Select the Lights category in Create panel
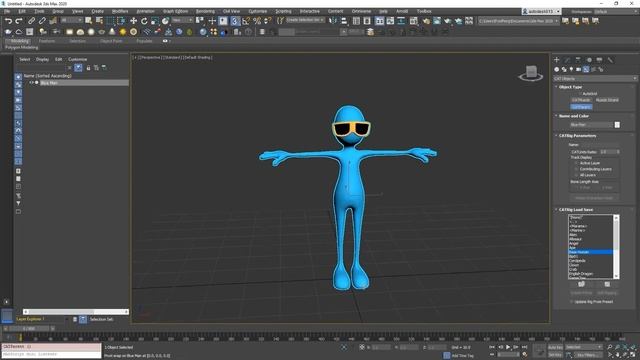640x360 pixels. (571, 69)
